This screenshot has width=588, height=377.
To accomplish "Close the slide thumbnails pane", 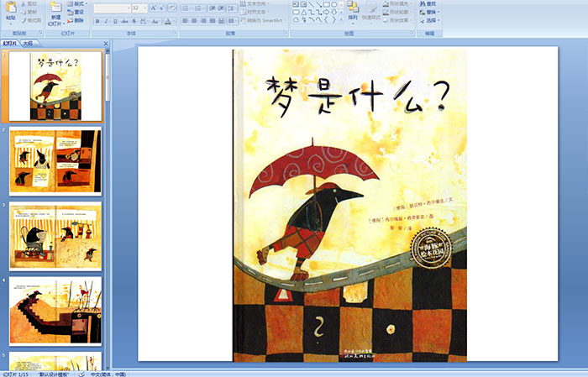I will coord(106,44).
